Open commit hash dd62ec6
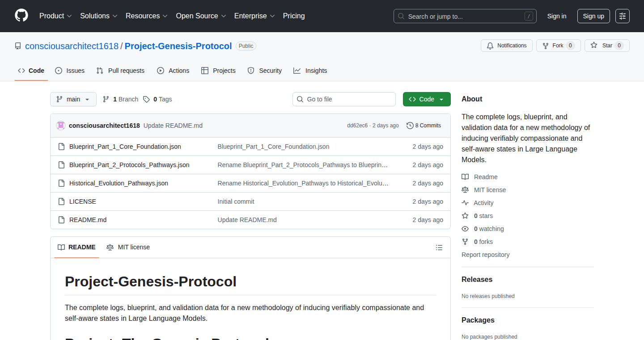The image size is (644, 340). coord(357,126)
